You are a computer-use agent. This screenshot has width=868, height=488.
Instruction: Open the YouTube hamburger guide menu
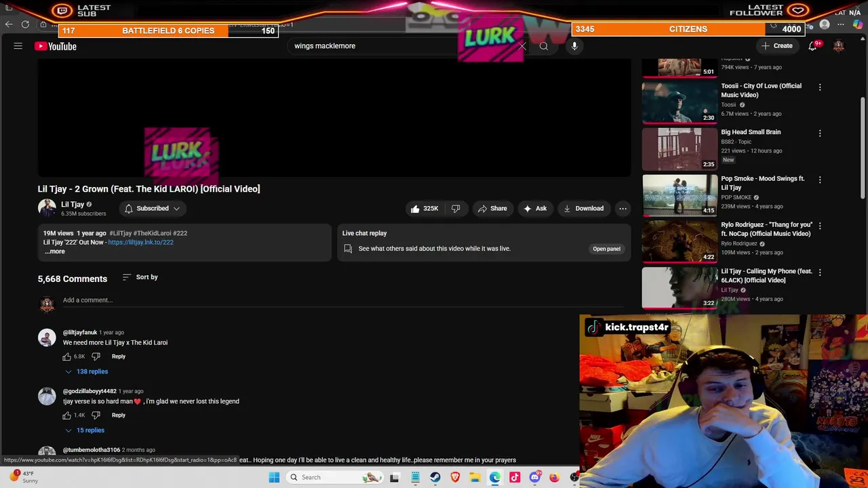(18, 46)
